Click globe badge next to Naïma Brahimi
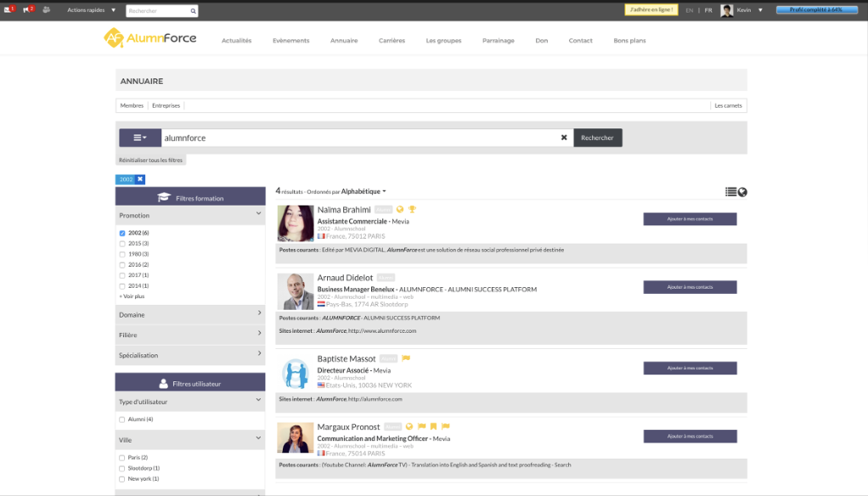Viewport: 868px width, 496px height. click(400, 209)
